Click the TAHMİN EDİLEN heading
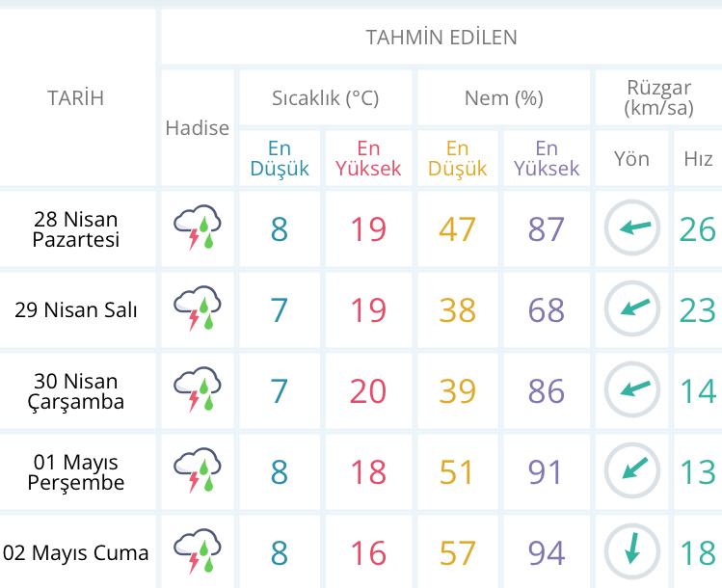Screen dimensions: 722x588 coord(441,38)
